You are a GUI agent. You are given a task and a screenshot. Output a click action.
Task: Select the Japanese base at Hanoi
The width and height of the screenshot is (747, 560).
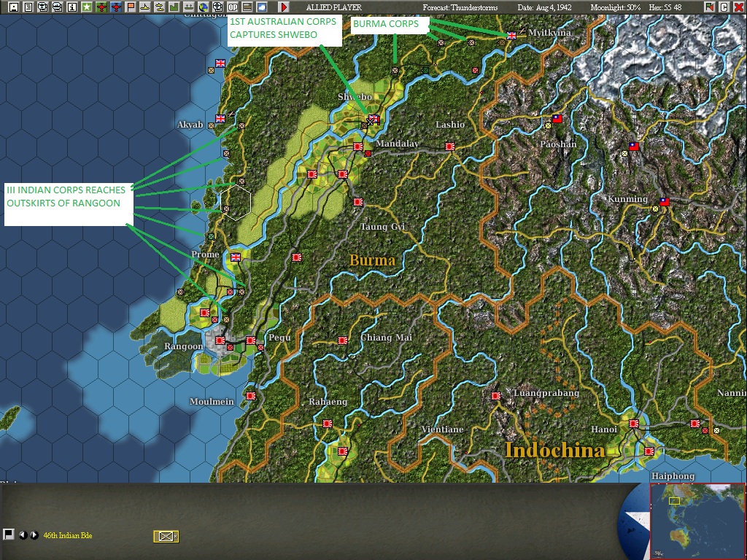pos(634,424)
